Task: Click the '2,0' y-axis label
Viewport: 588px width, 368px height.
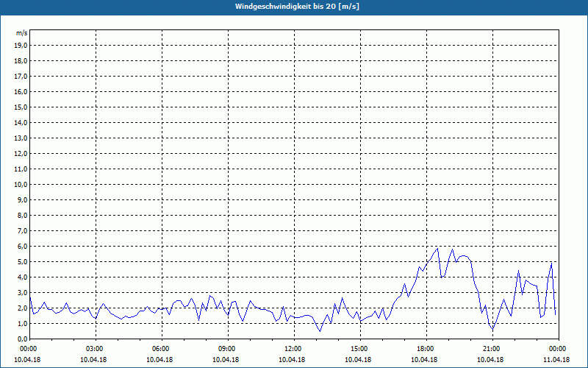Action: click(23, 308)
